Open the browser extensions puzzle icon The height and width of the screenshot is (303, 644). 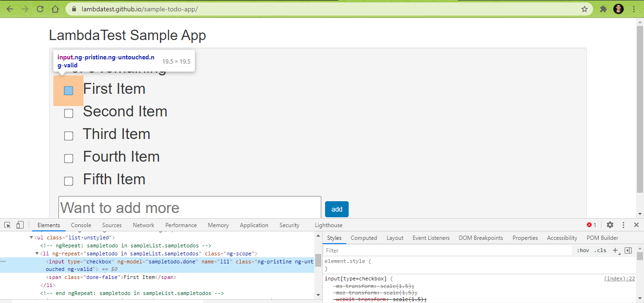[603, 9]
